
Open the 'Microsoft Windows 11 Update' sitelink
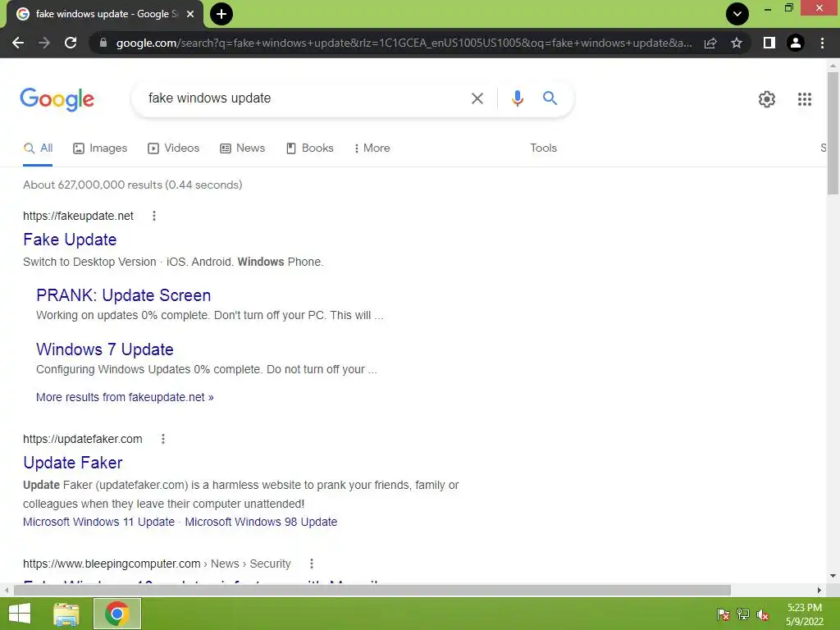[98, 523]
